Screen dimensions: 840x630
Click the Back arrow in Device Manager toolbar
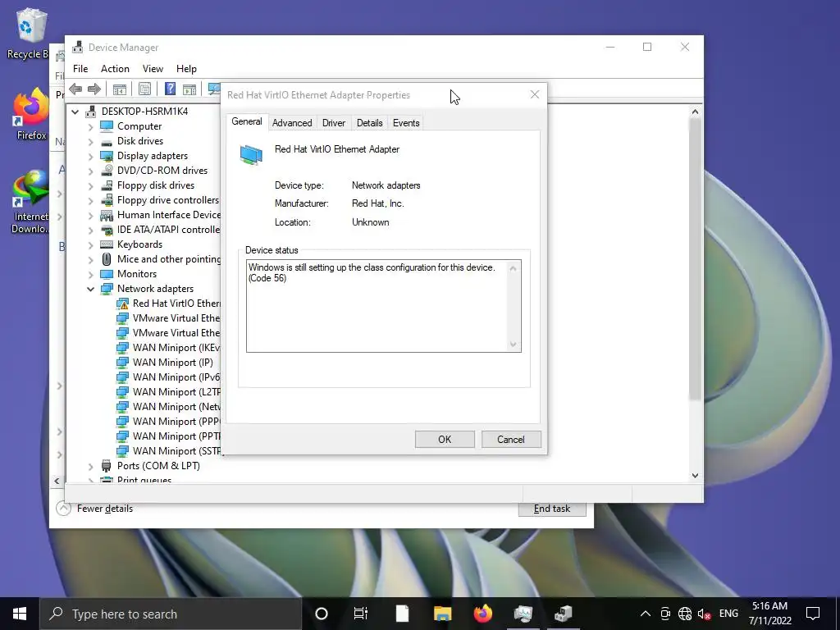[75, 89]
